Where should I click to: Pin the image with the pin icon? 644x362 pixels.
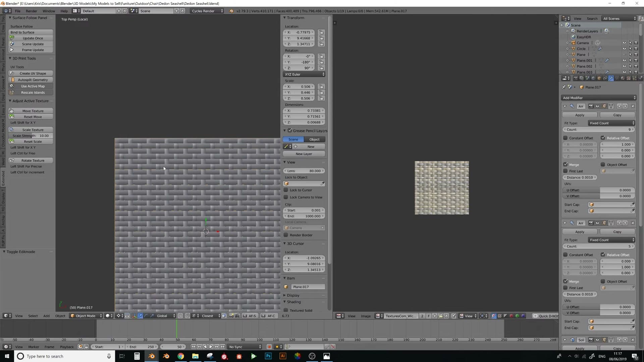tap(453, 316)
